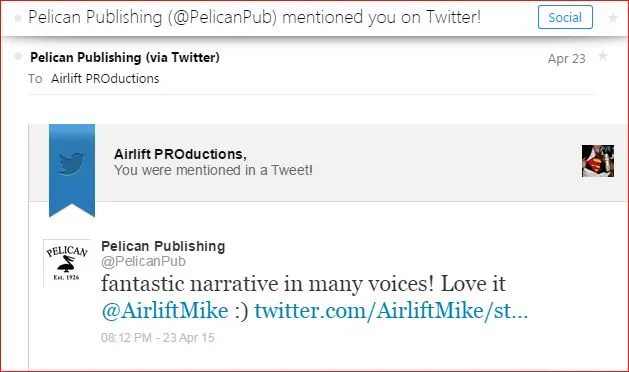The image size is (629, 372).
Task: Click the Social category label button
Action: pyautogui.click(x=565, y=17)
